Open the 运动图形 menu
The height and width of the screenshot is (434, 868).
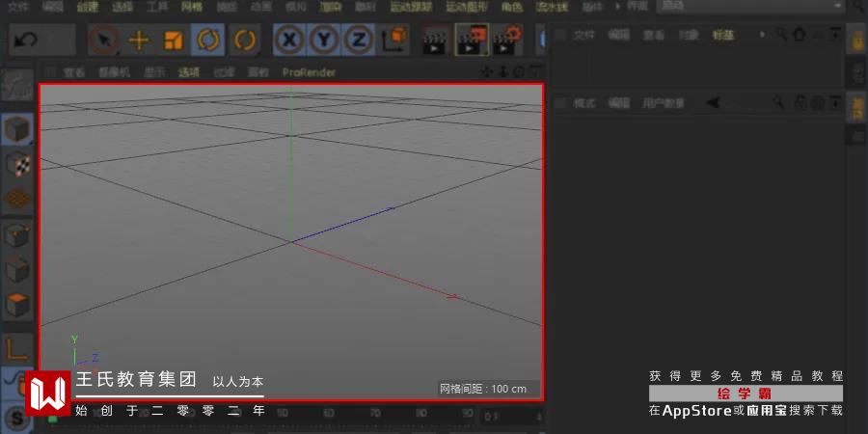pos(467,7)
